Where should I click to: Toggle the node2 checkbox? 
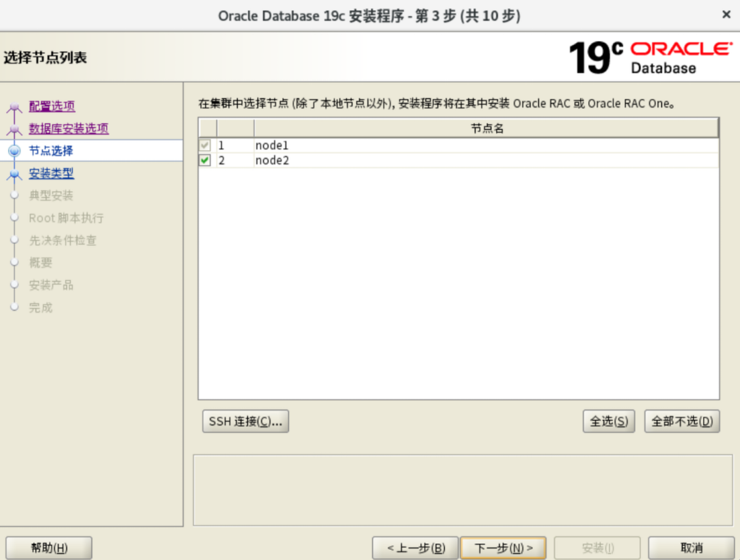coord(205,160)
